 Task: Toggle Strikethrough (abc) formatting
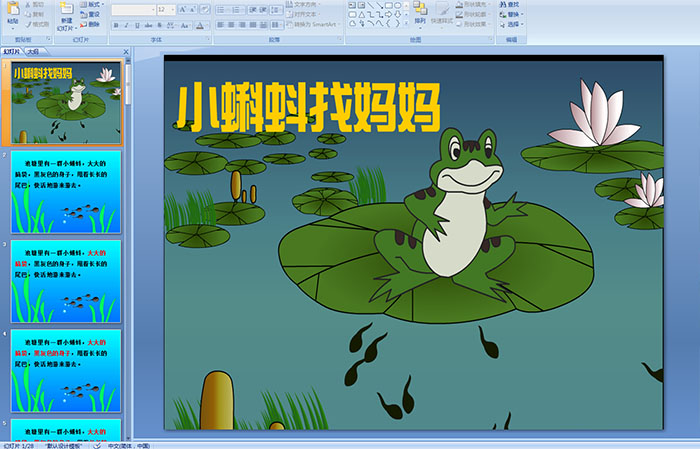[148, 25]
